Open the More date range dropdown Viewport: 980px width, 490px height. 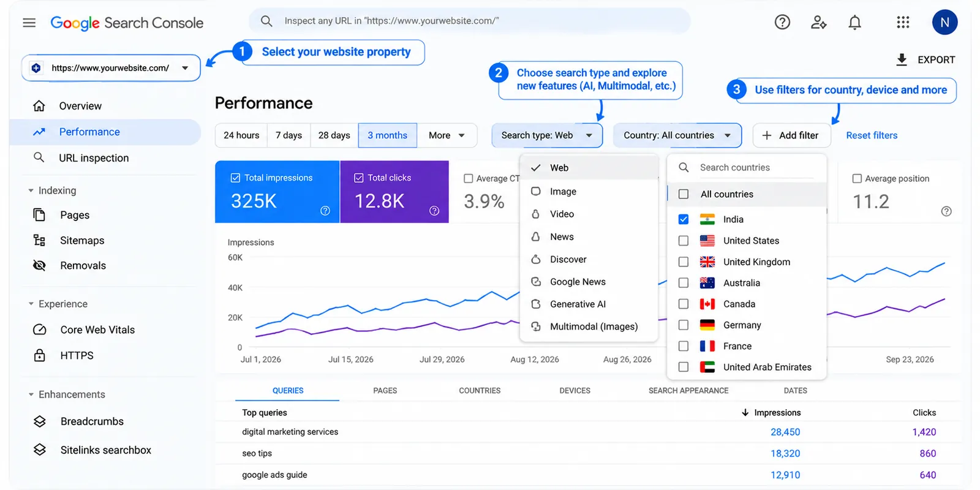point(447,135)
